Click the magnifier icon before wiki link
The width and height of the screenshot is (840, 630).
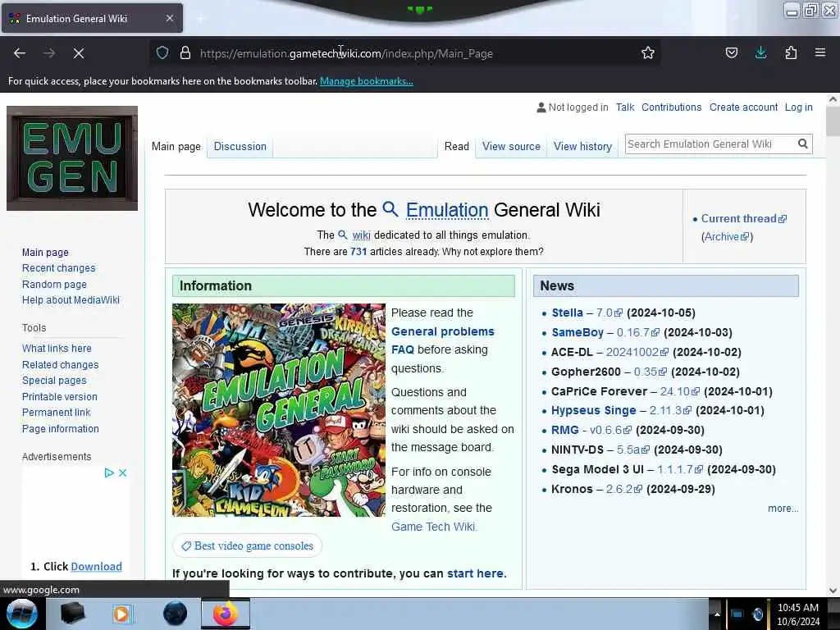[343, 235]
